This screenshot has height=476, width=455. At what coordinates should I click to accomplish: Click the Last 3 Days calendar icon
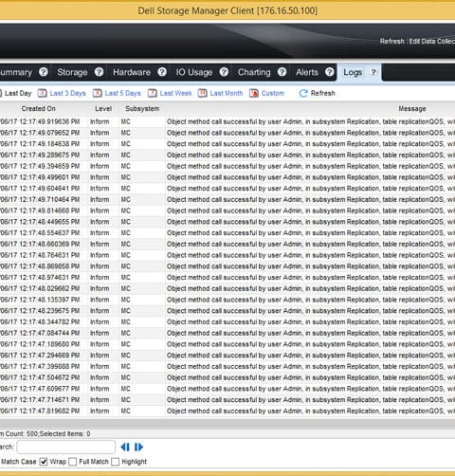(x=43, y=93)
